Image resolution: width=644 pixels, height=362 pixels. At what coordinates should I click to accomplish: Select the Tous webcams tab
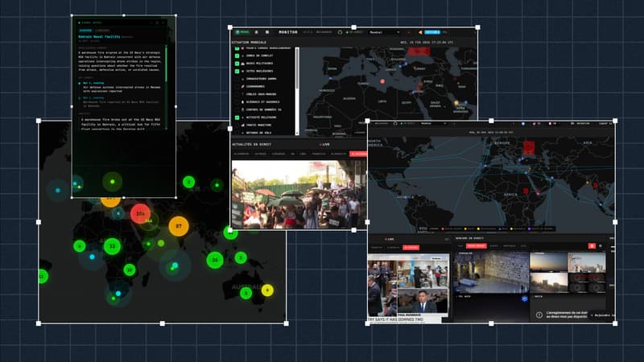pos(460,246)
